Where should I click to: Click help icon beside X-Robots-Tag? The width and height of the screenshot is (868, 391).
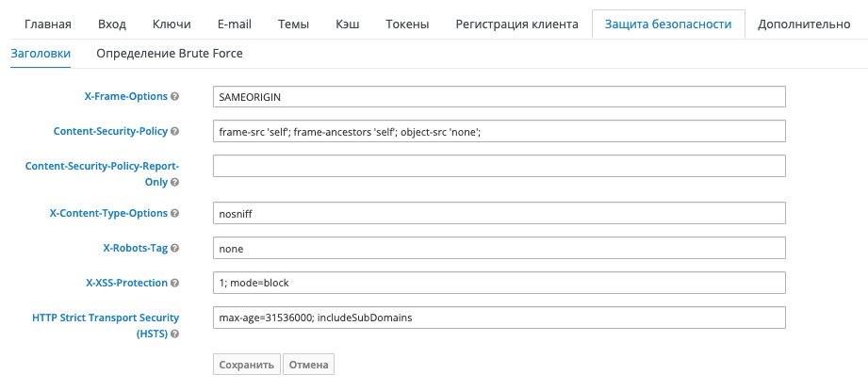pos(174,249)
